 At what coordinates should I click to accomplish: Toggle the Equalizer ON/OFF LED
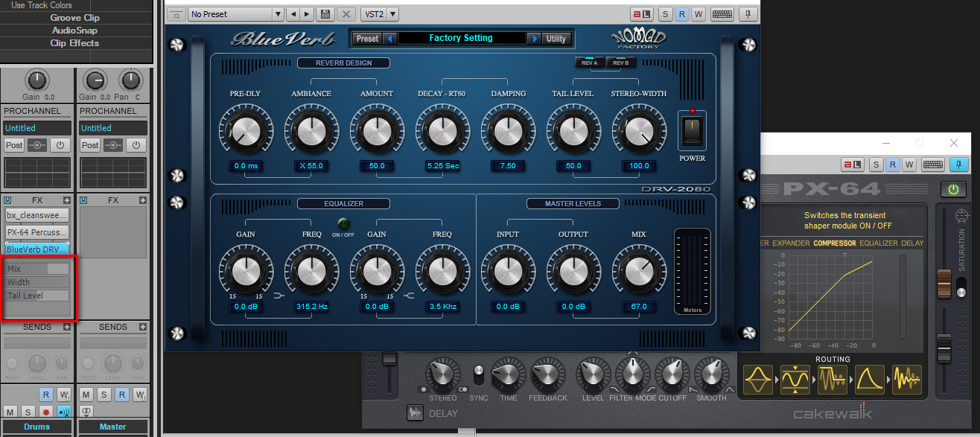coord(343,223)
